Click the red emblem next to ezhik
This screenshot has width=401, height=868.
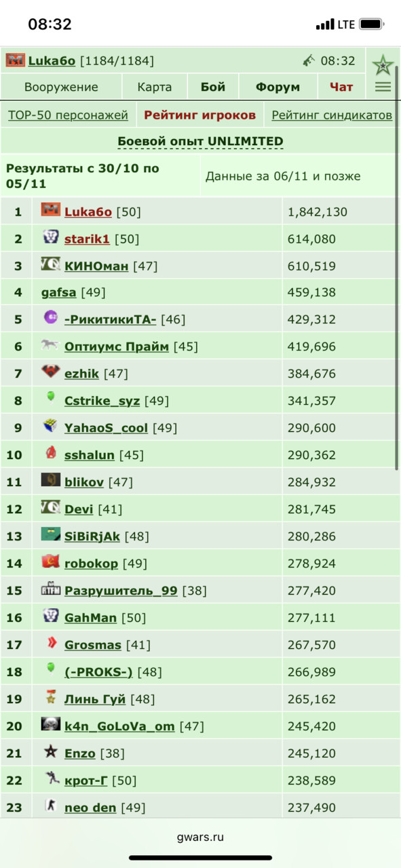(x=50, y=372)
